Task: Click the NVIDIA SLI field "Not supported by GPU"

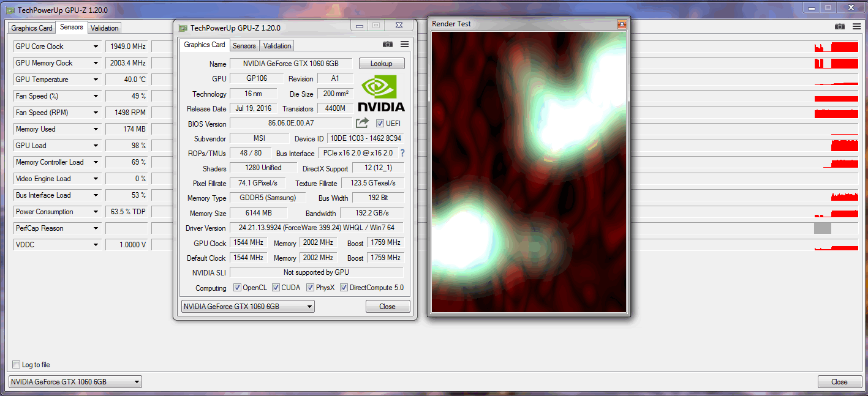Action: tap(317, 272)
